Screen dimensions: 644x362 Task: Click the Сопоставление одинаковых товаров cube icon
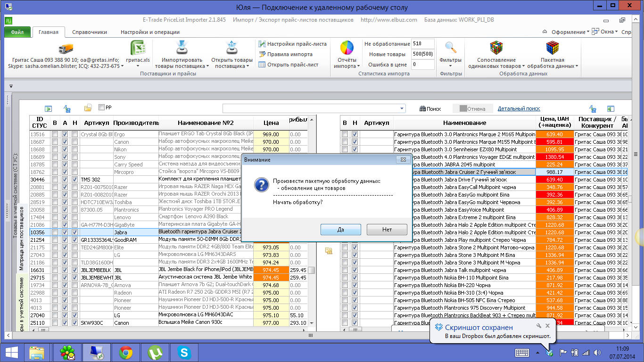496,48
